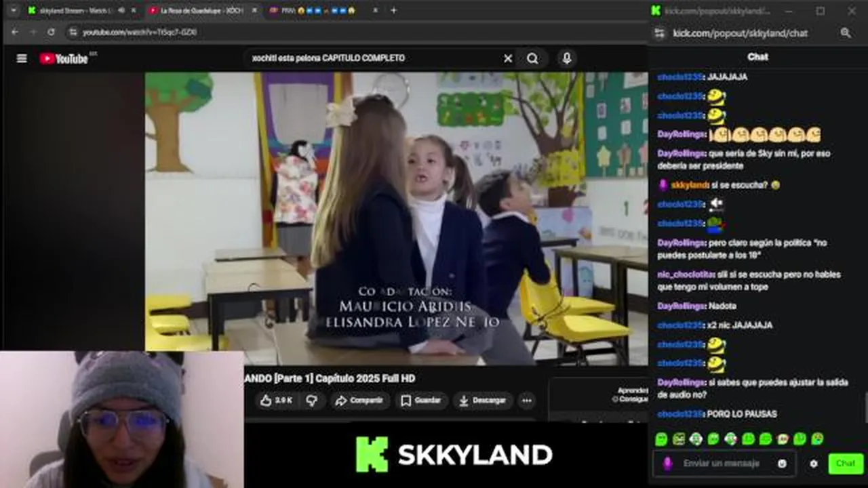
Task: Close the La Rosa de Guadalupe tab
Action: click(254, 11)
